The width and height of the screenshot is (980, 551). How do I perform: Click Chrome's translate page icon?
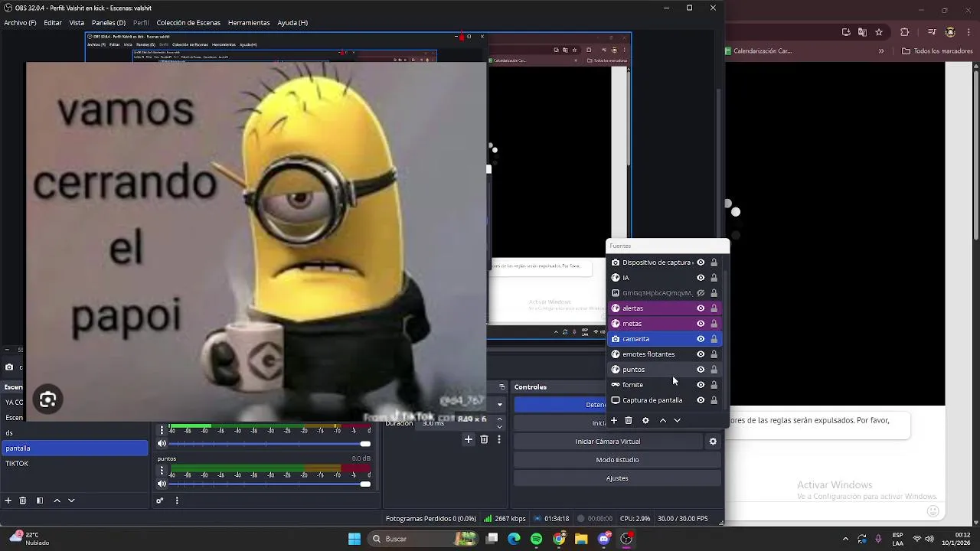pos(862,32)
